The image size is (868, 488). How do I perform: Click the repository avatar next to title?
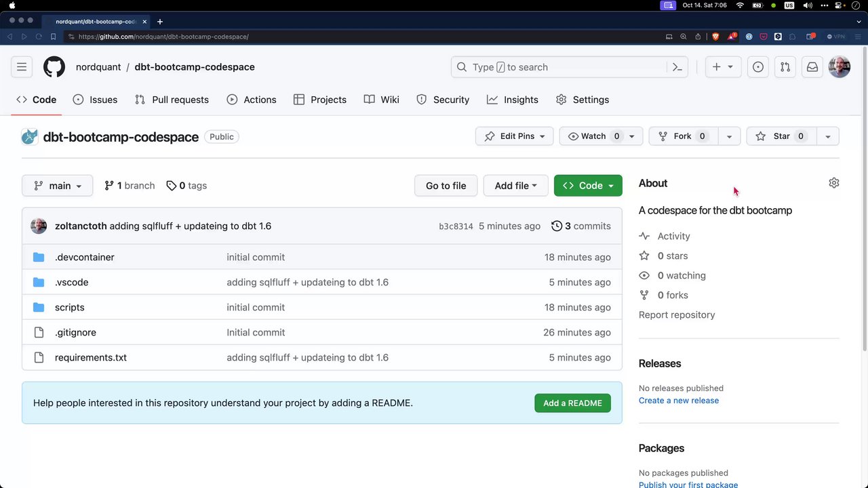tap(30, 137)
